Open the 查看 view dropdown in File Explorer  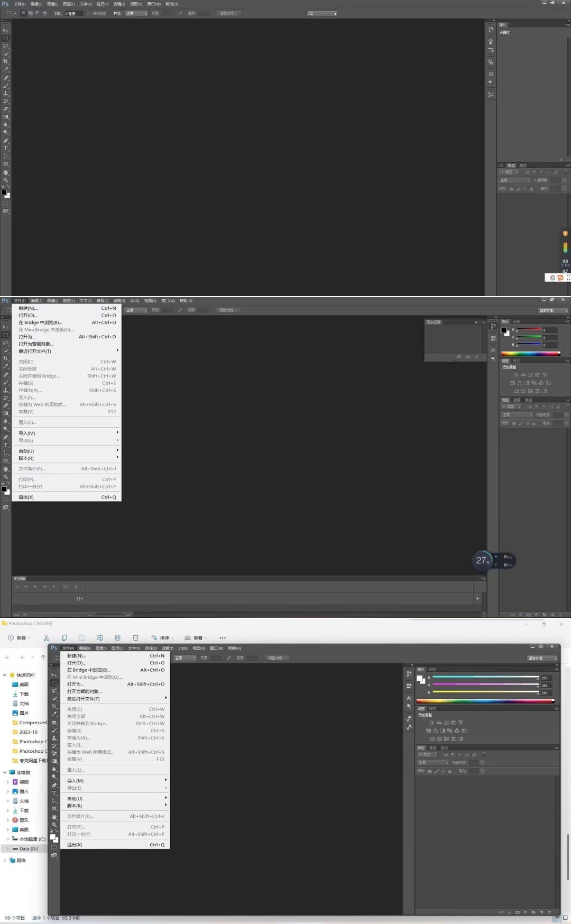point(196,637)
